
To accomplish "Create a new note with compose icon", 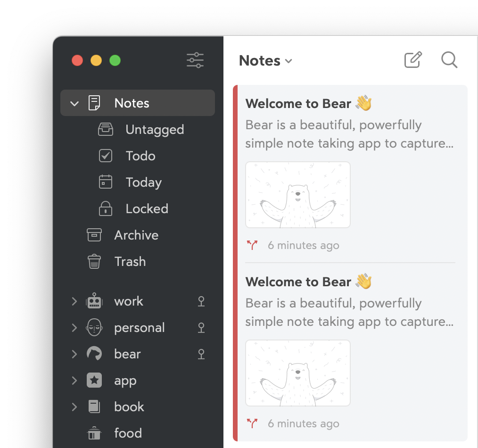I will click(x=413, y=60).
